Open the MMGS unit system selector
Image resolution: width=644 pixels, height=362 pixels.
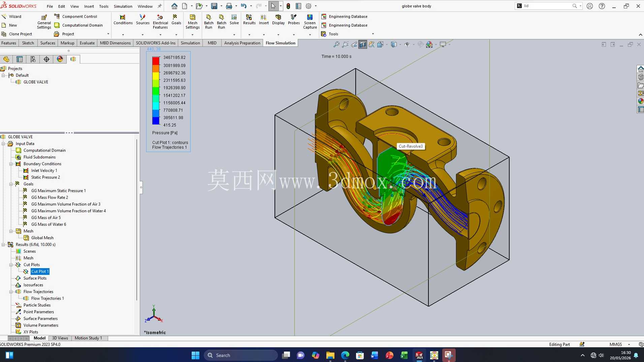coord(619,345)
